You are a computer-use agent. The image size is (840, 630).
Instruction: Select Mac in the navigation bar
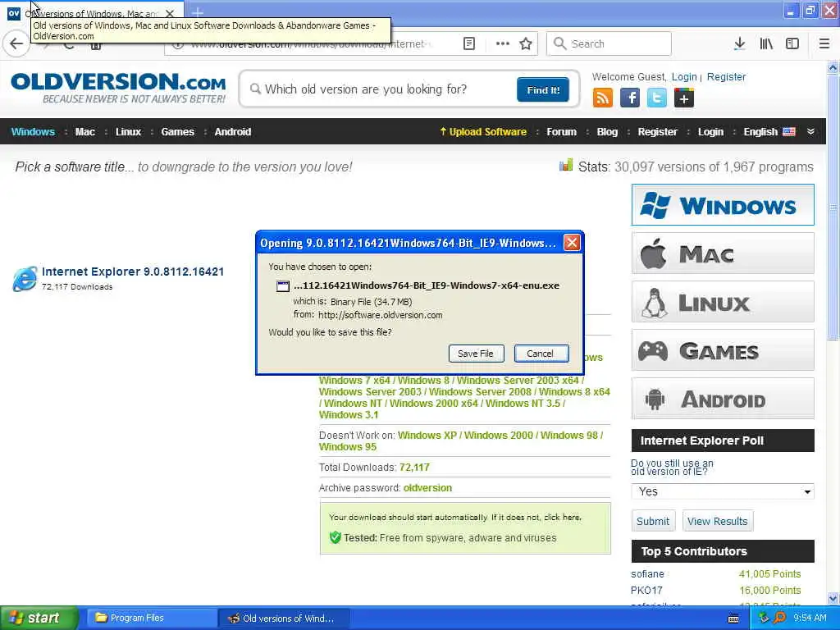pyautogui.click(x=84, y=132)
